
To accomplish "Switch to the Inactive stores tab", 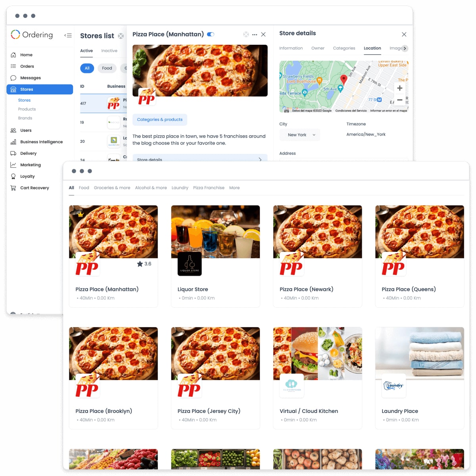I will coord(109,51).
